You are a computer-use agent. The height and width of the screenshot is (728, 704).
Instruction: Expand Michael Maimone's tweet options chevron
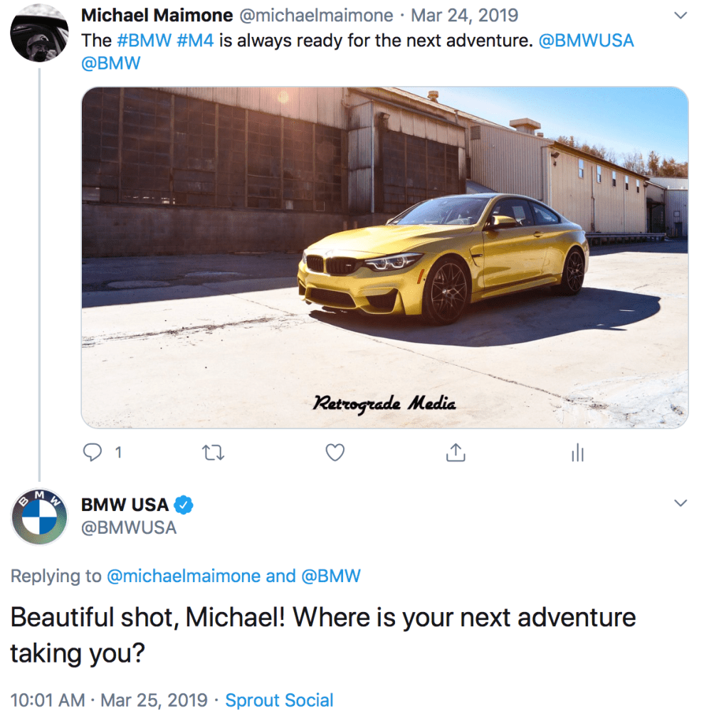pyautogui.click(x=681, y=15)
